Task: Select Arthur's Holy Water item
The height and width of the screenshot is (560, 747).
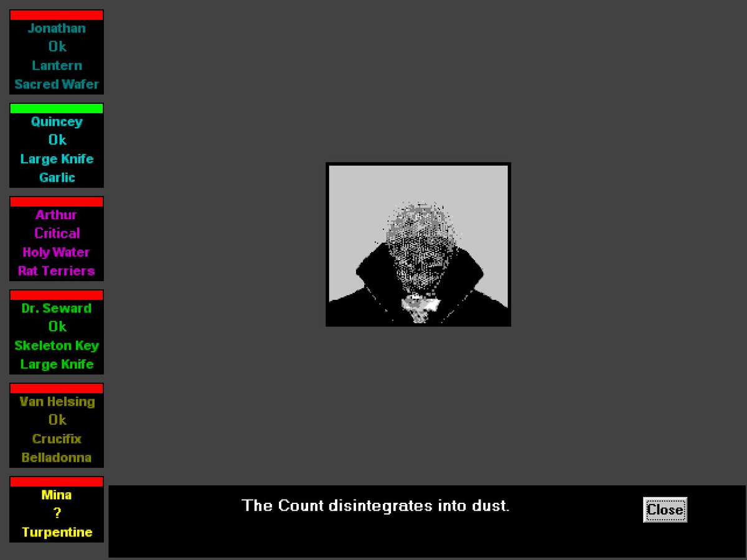Action: point(57,252)
